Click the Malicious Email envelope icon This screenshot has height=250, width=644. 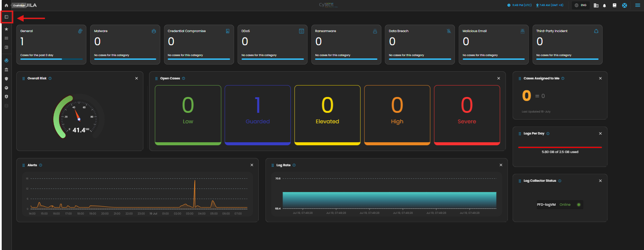click(523, 31)
